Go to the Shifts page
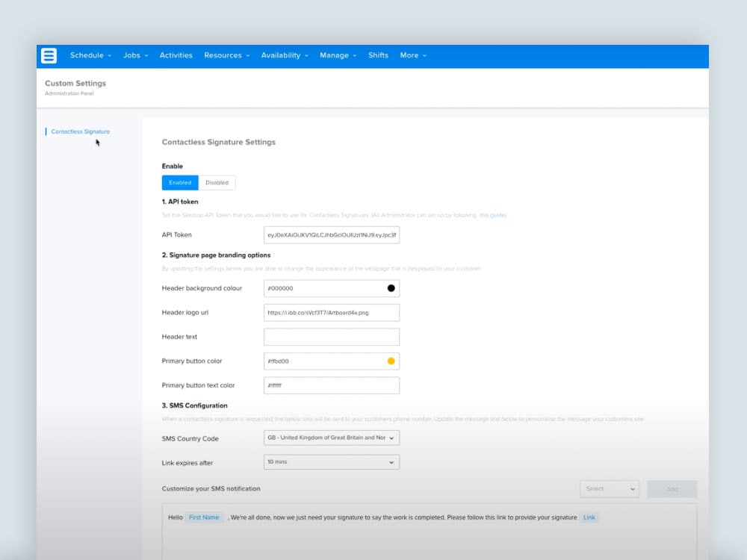747x560 pixels. (x=378, y=56)
